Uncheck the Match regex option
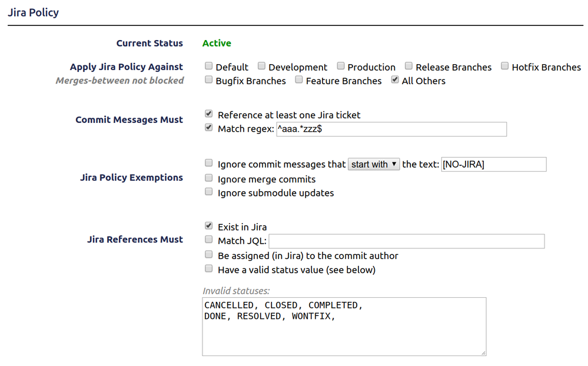This screenshot has height=366, width=588. (x=209, y=128)
